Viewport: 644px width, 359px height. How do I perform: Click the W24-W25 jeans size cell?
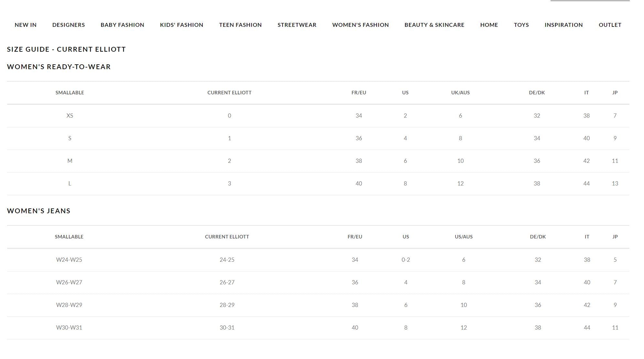coord(69,260)
